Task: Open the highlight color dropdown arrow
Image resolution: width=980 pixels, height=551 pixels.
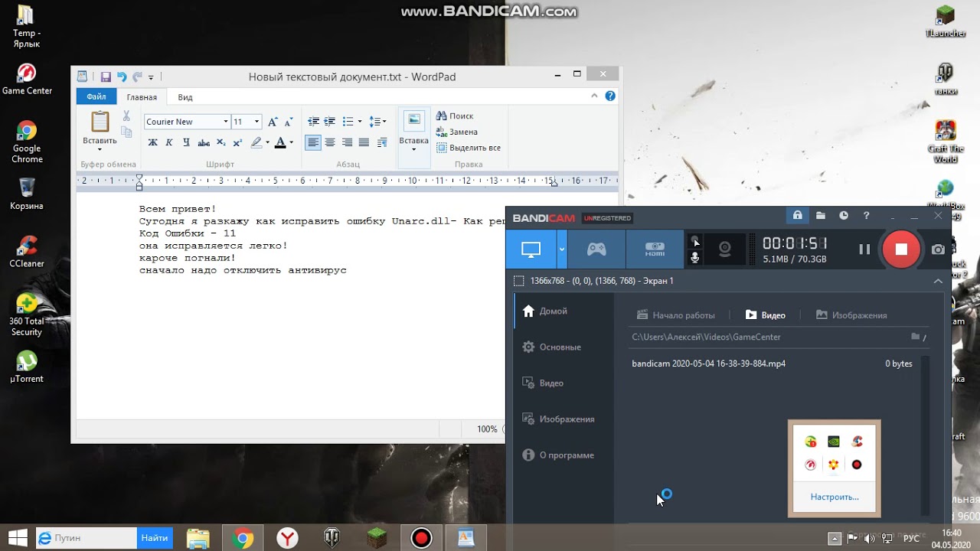Action: [x=267, y=142]
